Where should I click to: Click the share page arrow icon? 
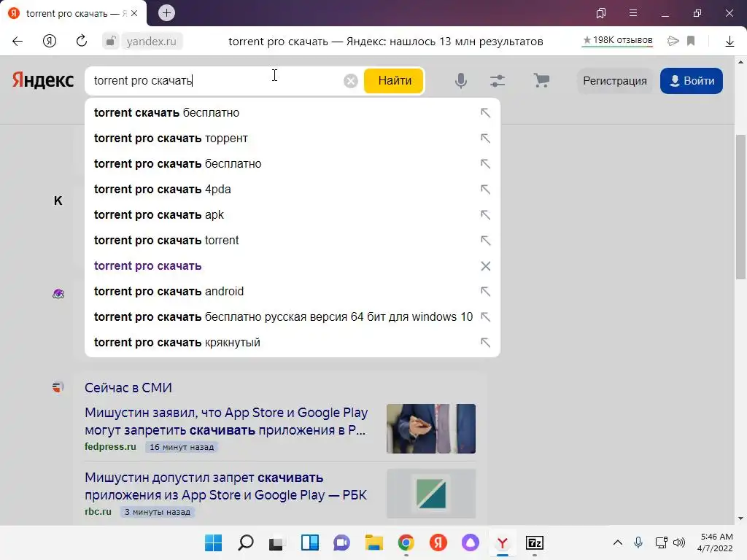[673, 41]
